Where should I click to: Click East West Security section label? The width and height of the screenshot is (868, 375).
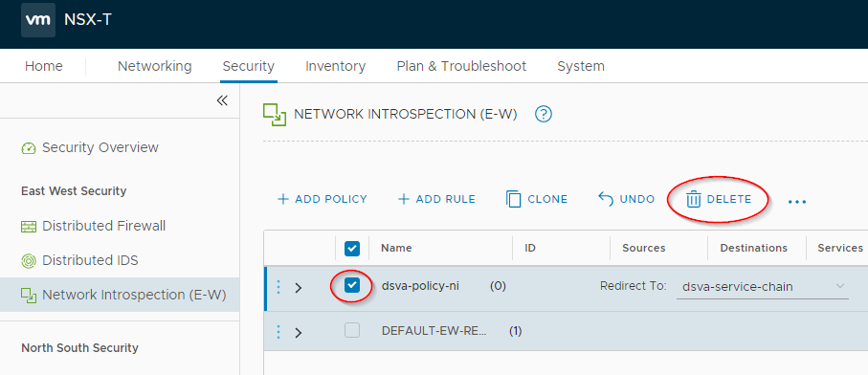[74, 190]
